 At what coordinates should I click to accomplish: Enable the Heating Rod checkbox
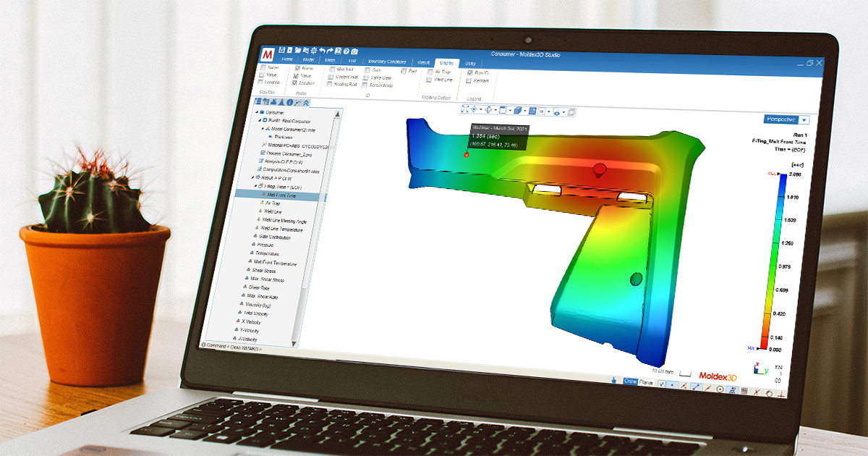329,84
